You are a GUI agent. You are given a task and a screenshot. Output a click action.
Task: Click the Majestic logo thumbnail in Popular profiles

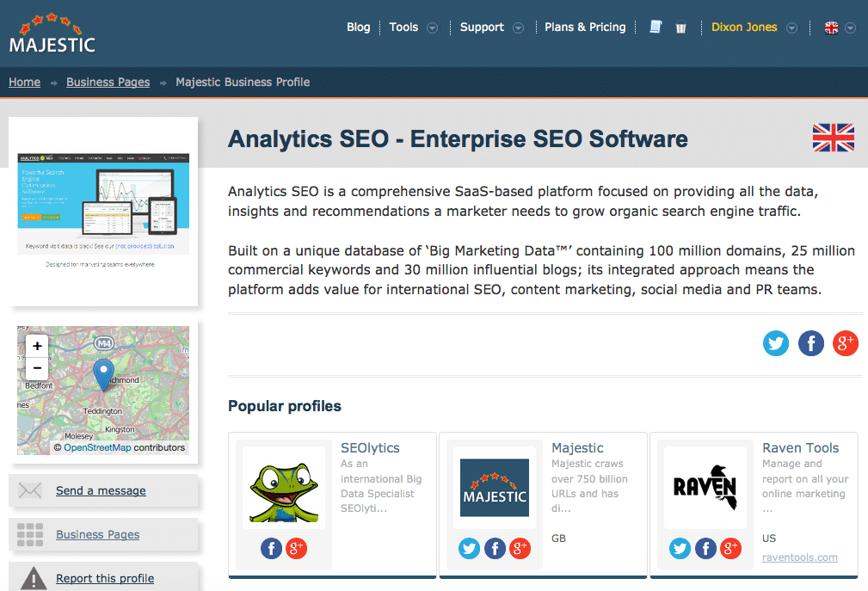[495, 488]
